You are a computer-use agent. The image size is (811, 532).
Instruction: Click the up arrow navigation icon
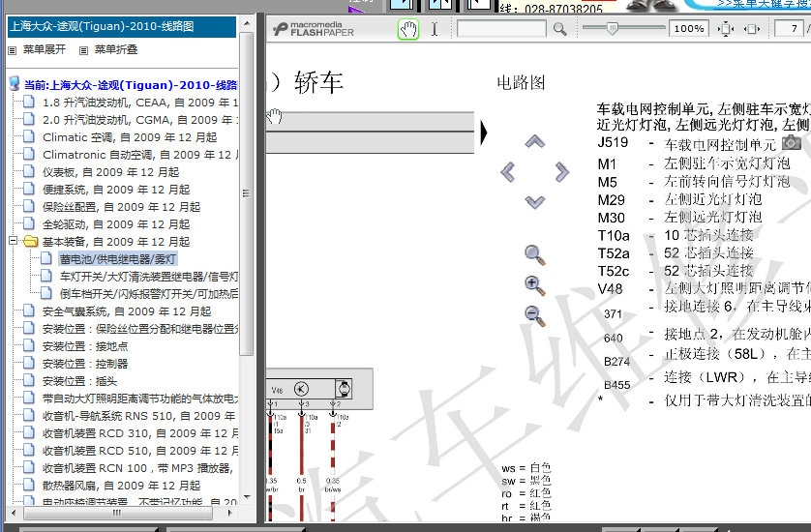pos(535,141)
